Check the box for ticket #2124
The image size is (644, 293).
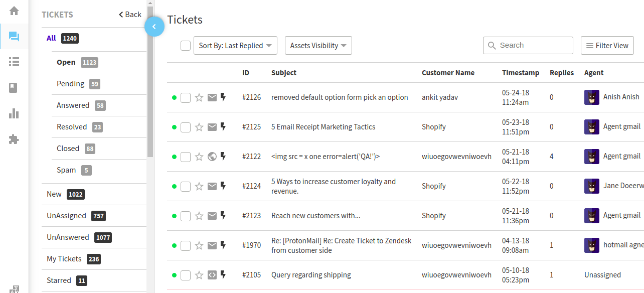point(186,186)
